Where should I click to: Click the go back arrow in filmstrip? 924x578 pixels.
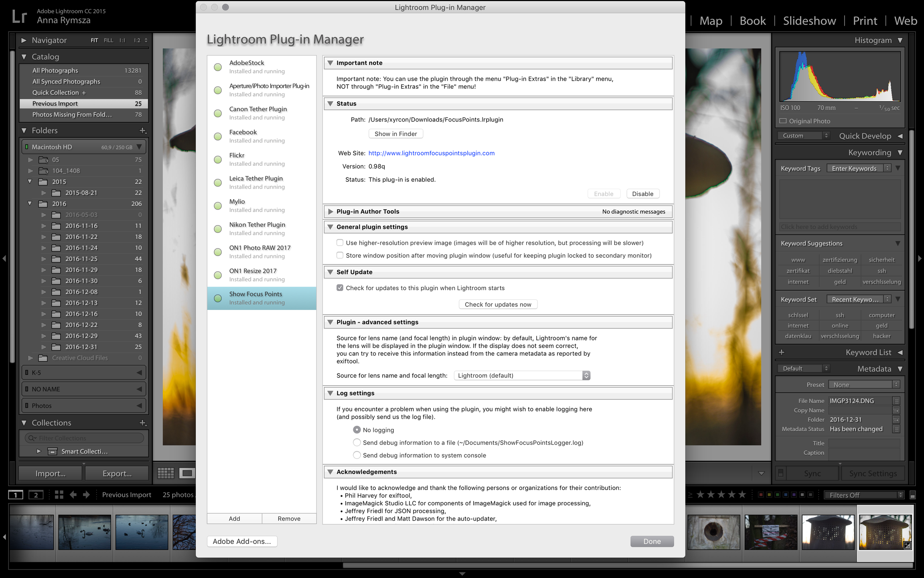[x=73, y=495]
